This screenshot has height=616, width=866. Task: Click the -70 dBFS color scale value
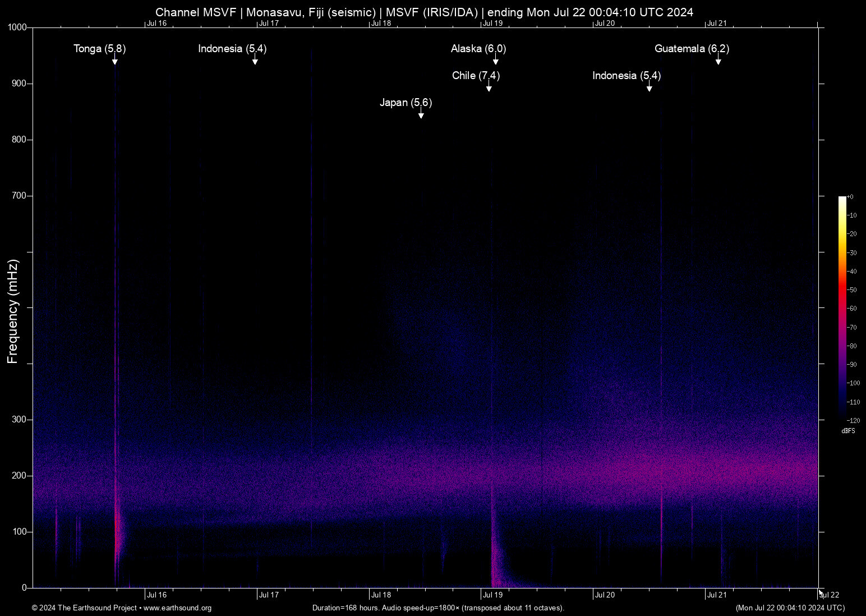pyautogui.click(x=852, y=328)
